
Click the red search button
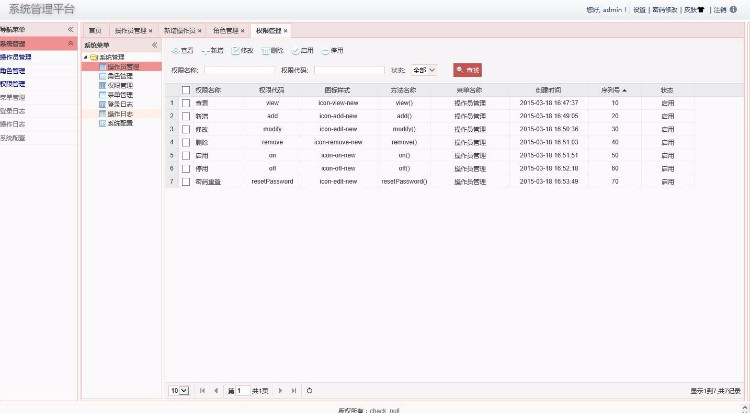coord(468,70)
